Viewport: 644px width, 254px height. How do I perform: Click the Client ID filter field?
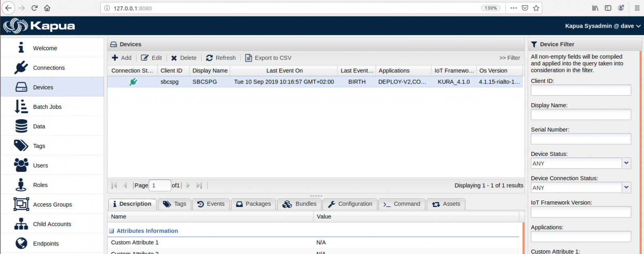[580, 90]
